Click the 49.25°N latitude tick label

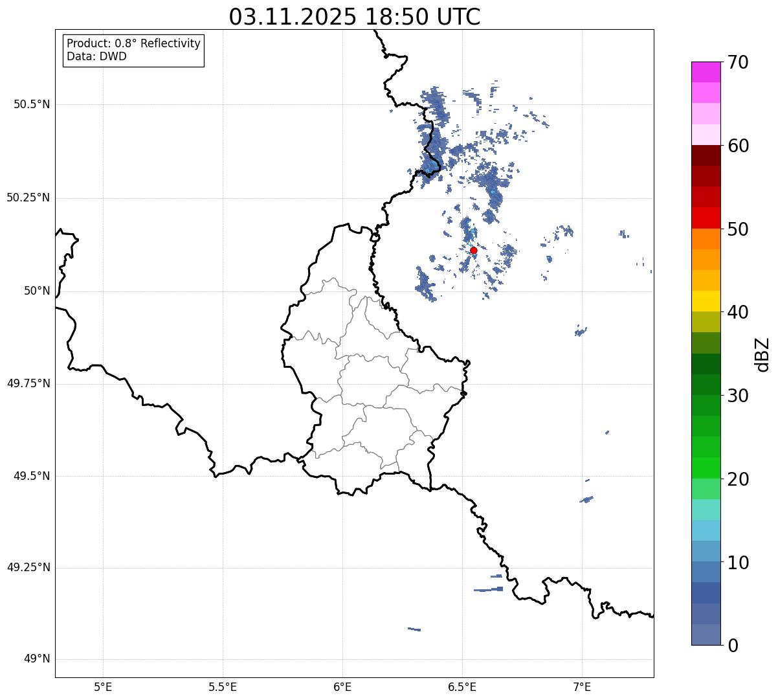coord(28,567)
